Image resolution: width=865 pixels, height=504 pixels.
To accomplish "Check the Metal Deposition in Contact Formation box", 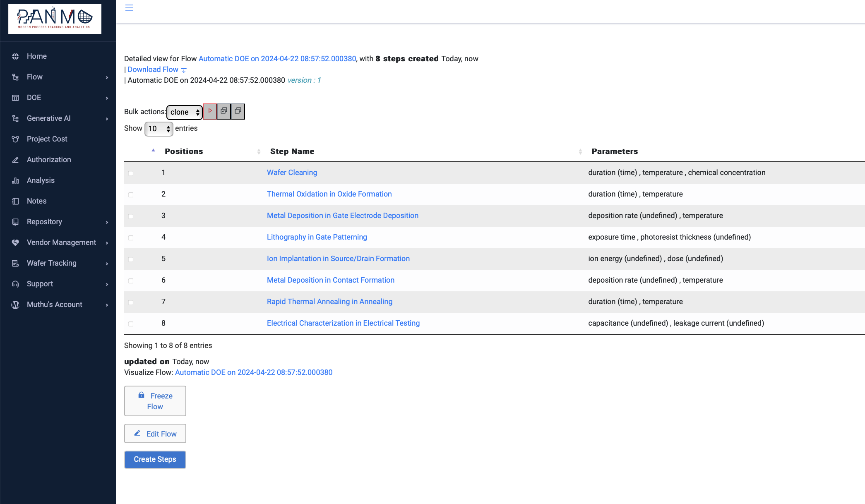I will (x=131, y=281).
